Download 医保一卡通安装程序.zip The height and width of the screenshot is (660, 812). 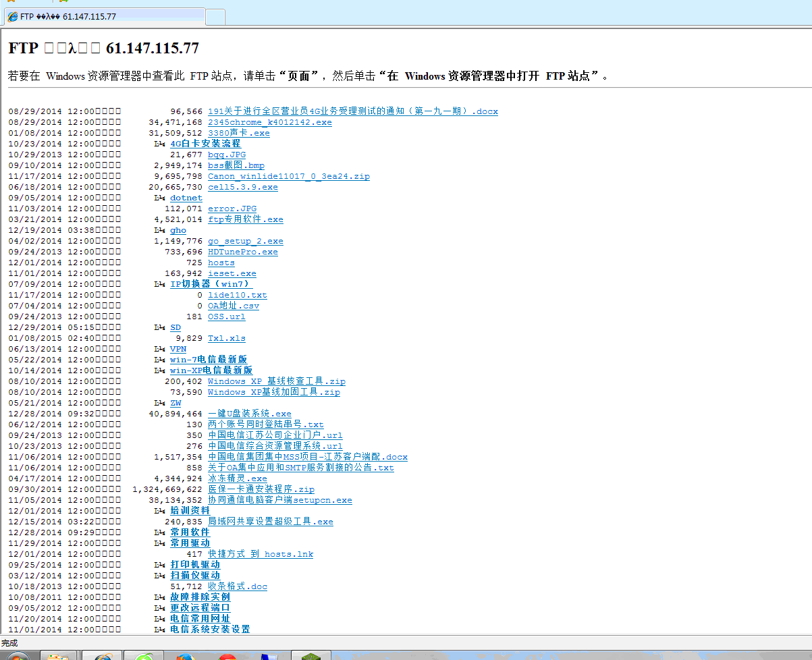(x=261, y=489)
